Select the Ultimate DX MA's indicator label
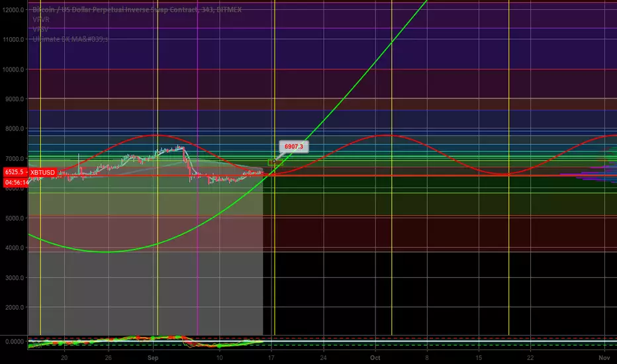Screen dimensions: 617x364 [x=70, y=39]
